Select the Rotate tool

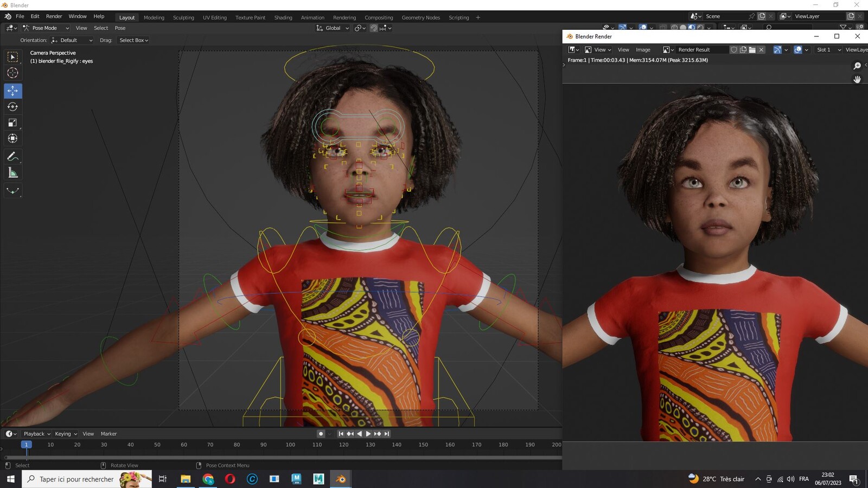(x=13, y=107)
